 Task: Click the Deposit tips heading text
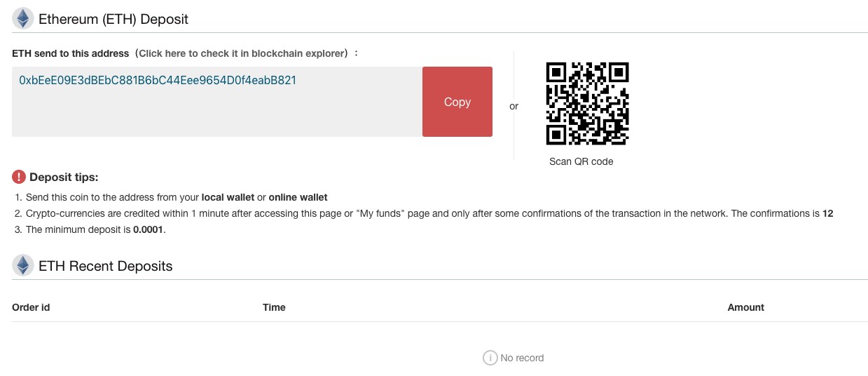pyautogui.click(x=64, y=177)
